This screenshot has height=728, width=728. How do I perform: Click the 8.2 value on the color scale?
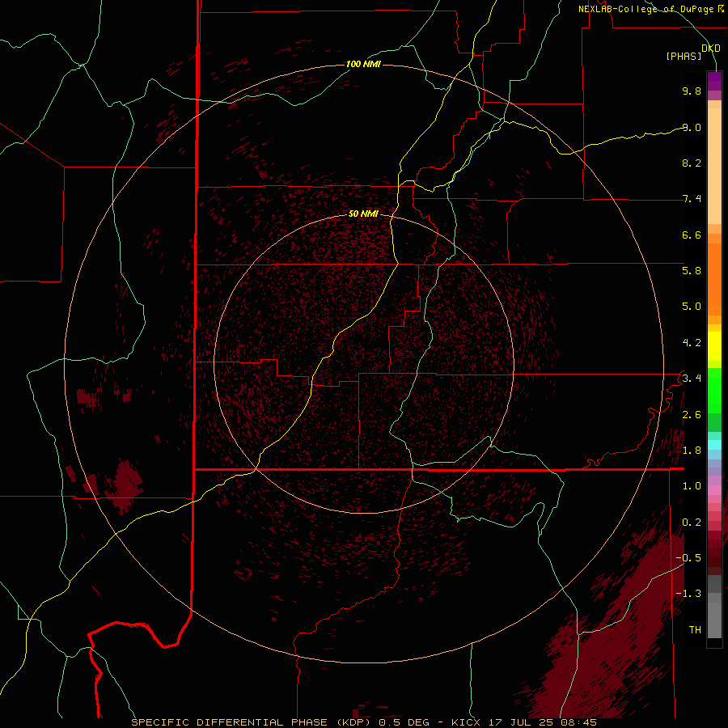tap(692, 163)
